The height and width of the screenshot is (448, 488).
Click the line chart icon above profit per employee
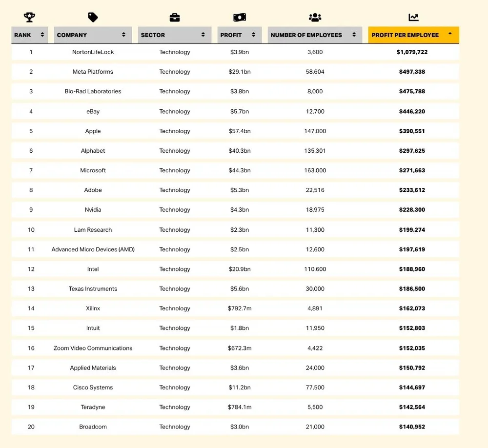point(414,18)
